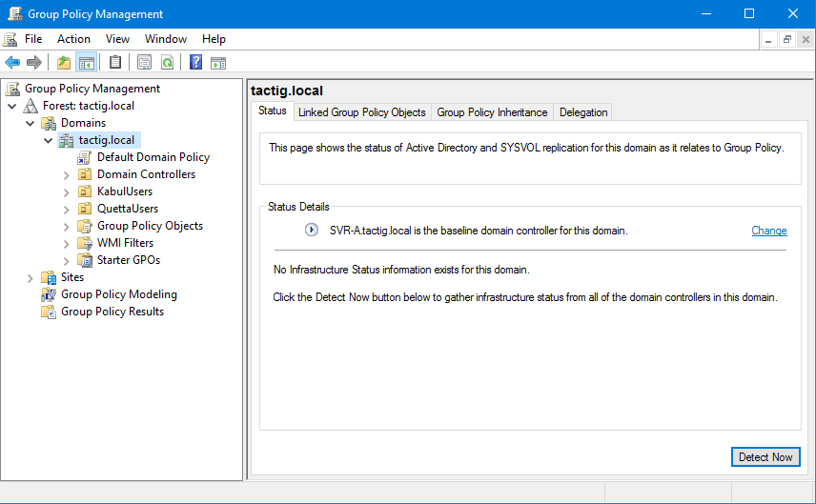Click the tactig.local domain icon in tree
The height and width of the screenshot is (504, 816).
(66, 140)
